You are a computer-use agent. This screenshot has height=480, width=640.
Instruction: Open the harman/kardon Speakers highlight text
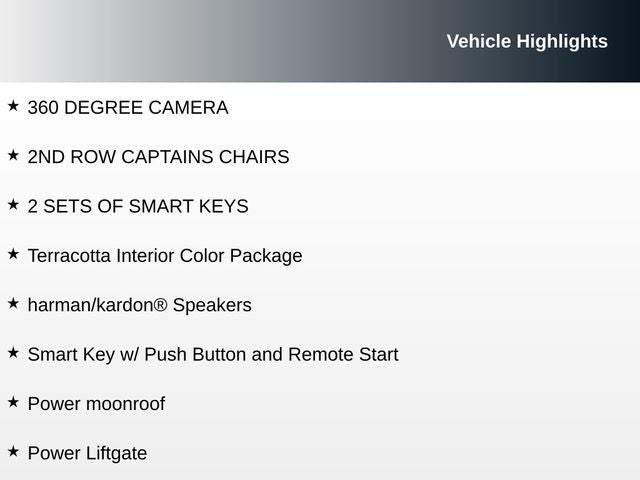pyautogui.click(x=139, y=305)
